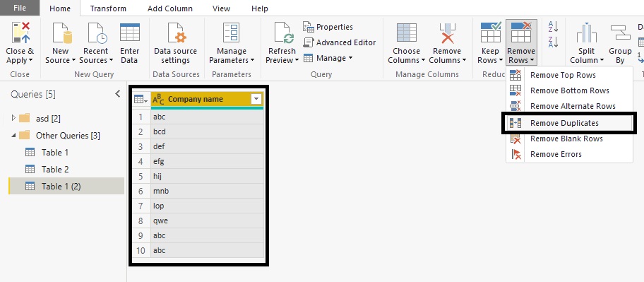Click cell 'hij' in row 5

(207, 177)
